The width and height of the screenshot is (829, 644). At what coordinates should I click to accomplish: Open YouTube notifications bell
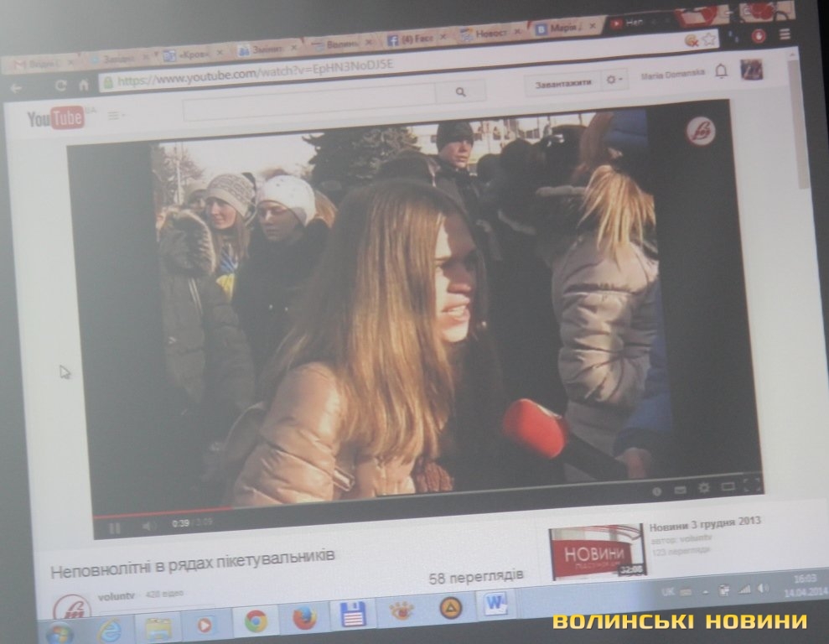click(720, 72)
